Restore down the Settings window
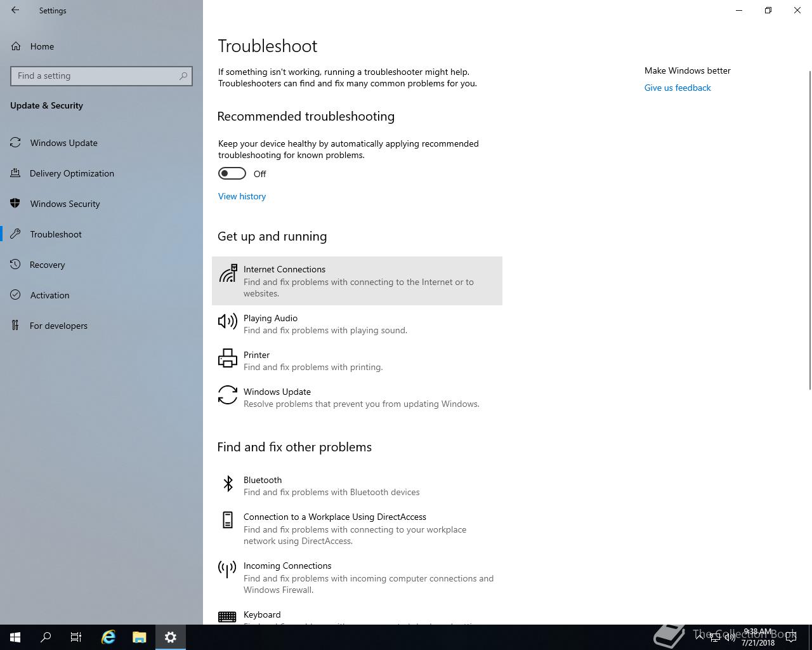The width and height of the screenshot is (812, 650). (768, 10)
